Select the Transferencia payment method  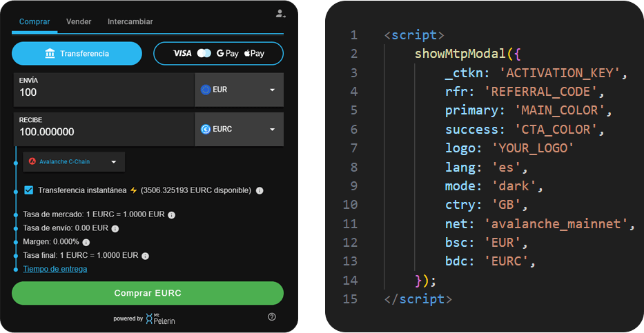(77, 54)
